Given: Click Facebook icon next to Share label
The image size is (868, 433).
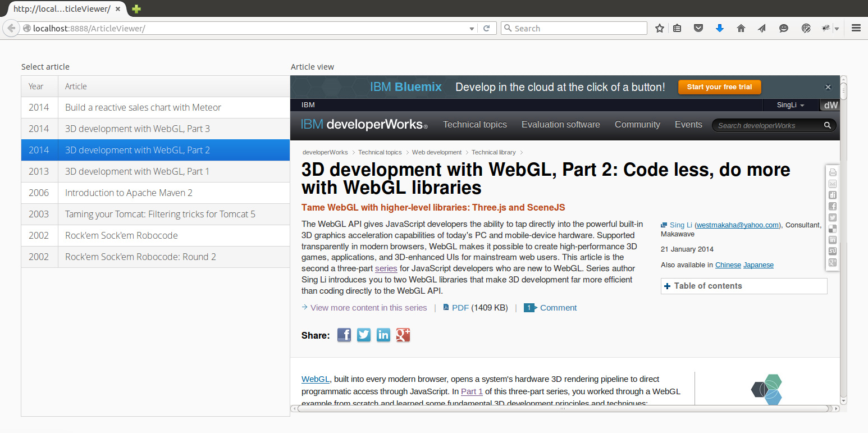Looking at the screenshot, I should click(x=344, y=335).
